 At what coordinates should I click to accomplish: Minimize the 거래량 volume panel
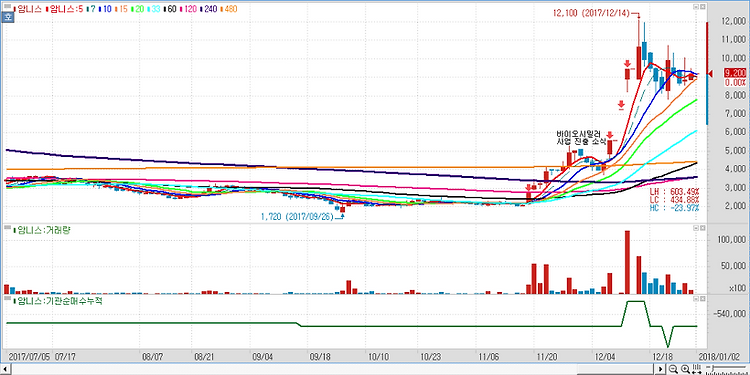tap(695, 229)
